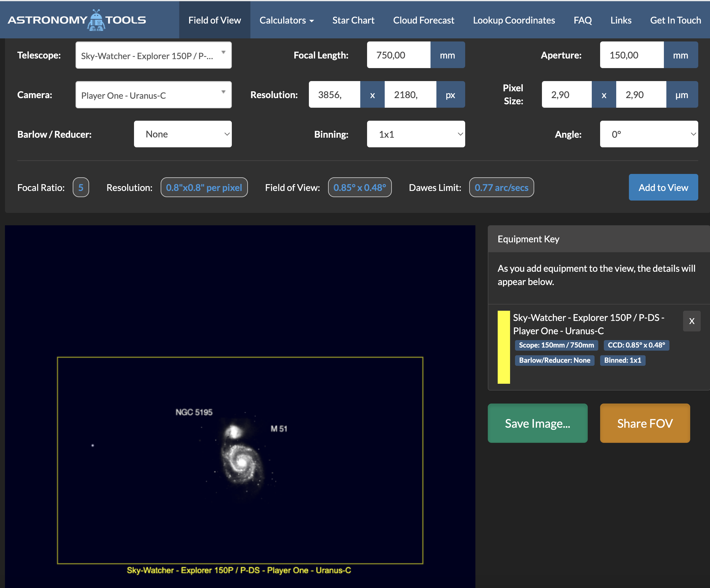Open the Calculators menu
This screenshot has width=710, height=588.
(286, 20)
